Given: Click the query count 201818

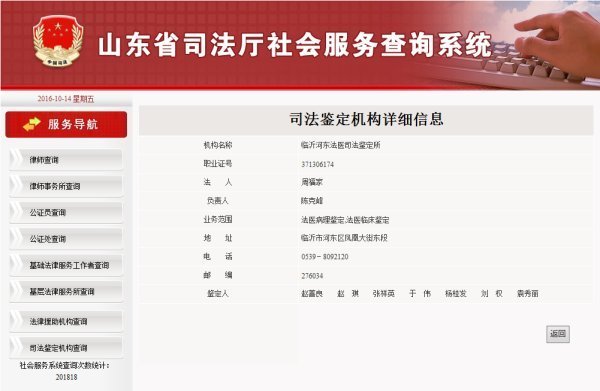Looking at the screenshot, I should pos(67,377).
